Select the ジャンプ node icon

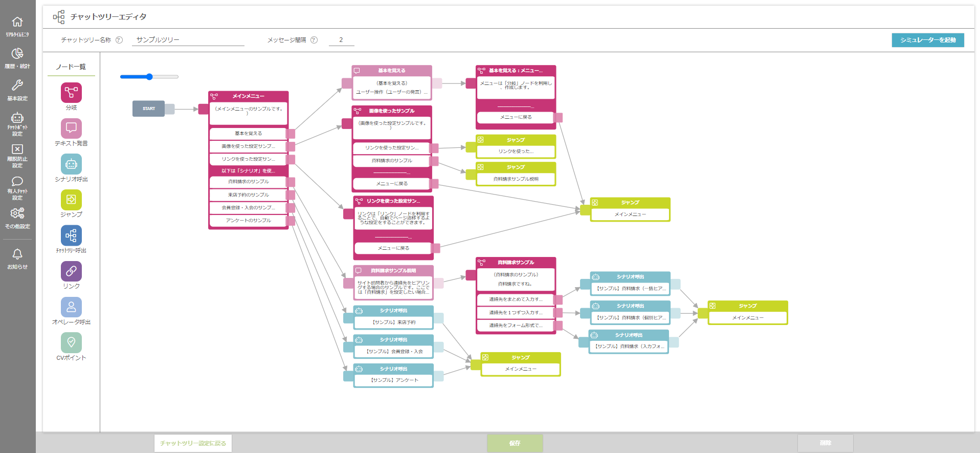point(71,200)
